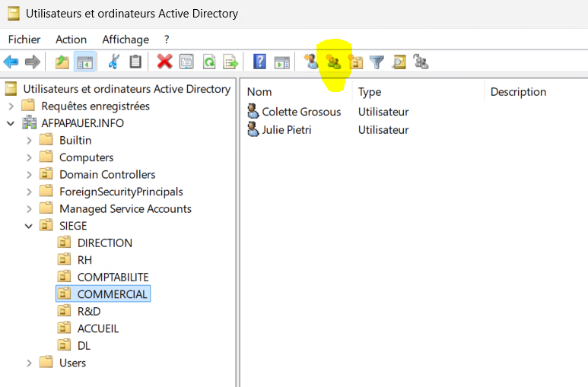The height and width of the screenshot is (387, 588).
Task: Create new organizational unit with toolbar icon
Action: (355, 62)
